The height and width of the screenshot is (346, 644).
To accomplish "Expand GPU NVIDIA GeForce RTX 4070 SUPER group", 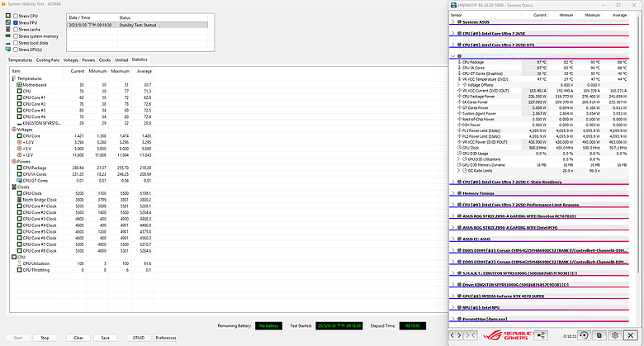I will pyautogui.click(x=453, y=296).
